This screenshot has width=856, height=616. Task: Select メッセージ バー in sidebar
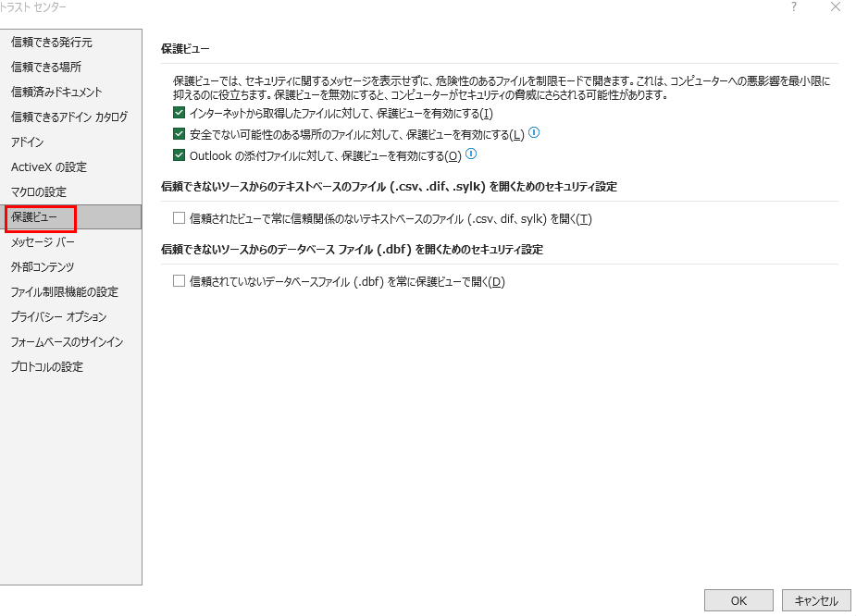(43, 241)
